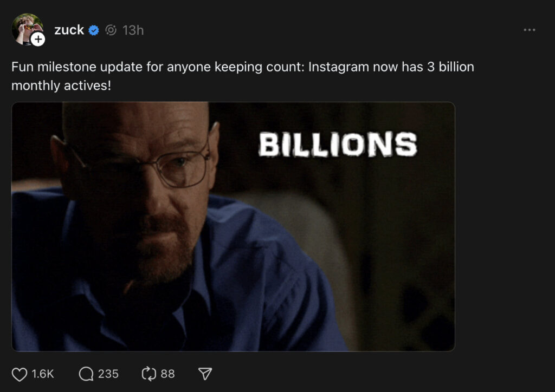Click the BILLIONS caption in the GIF
The image size is (555, 392).
(338, 145)
